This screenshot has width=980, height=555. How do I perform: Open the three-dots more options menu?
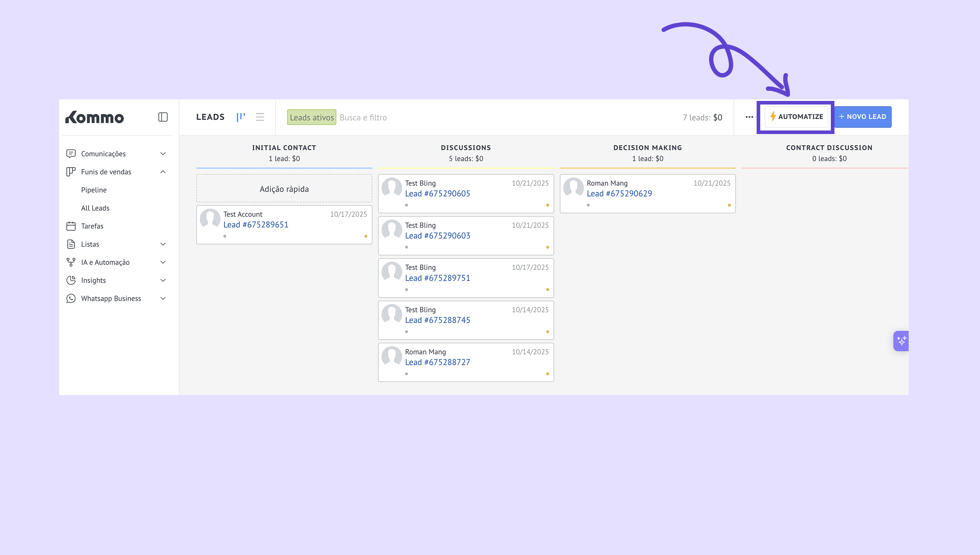pos(749,117)
